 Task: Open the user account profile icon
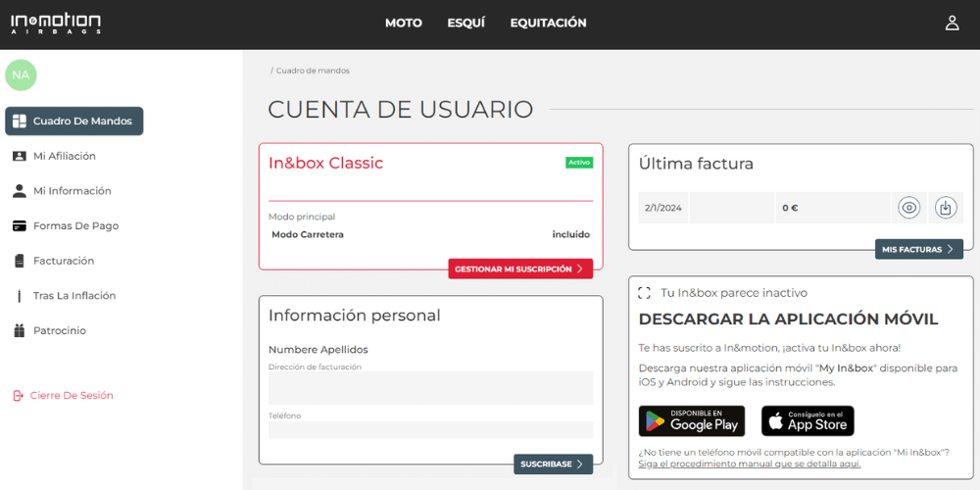tap(952, 24)
